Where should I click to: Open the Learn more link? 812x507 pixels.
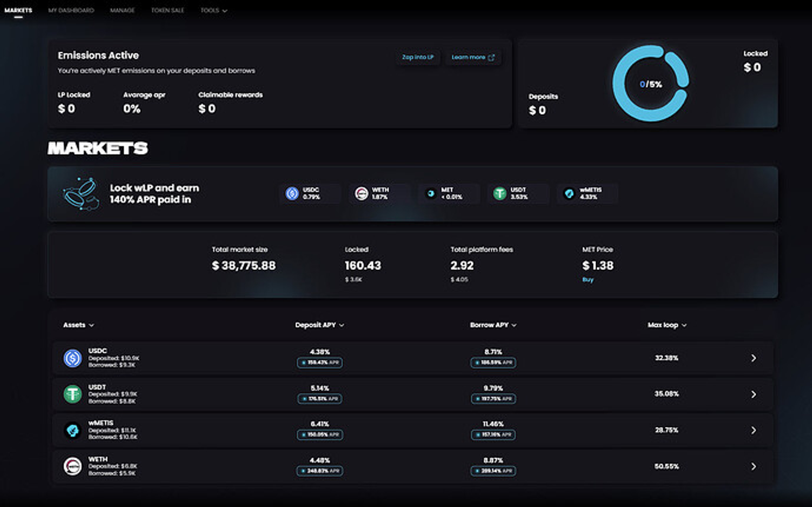click(473, 57)
